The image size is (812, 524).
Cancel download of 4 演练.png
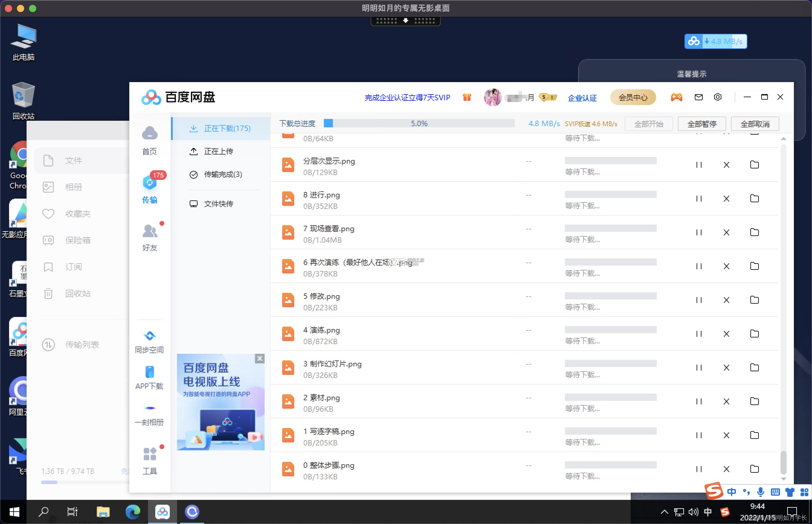point(726,334)
